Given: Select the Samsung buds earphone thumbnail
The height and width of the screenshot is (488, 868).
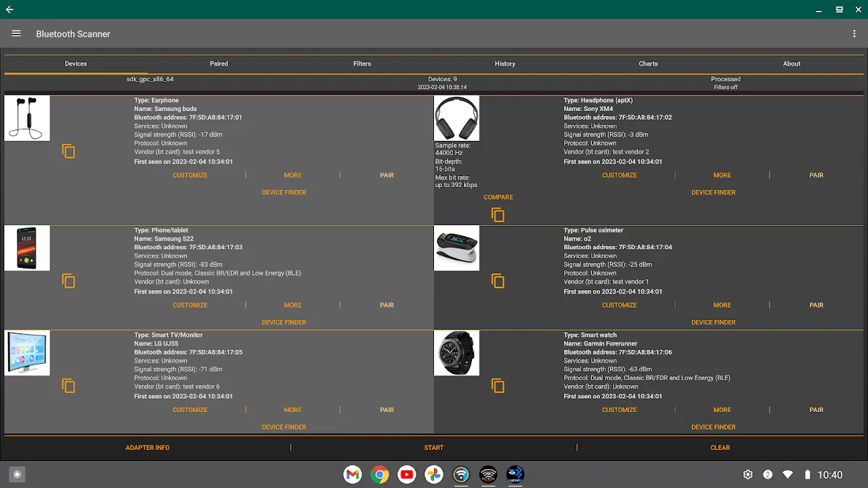Looking at the screenshot, I should pos(27,118).
